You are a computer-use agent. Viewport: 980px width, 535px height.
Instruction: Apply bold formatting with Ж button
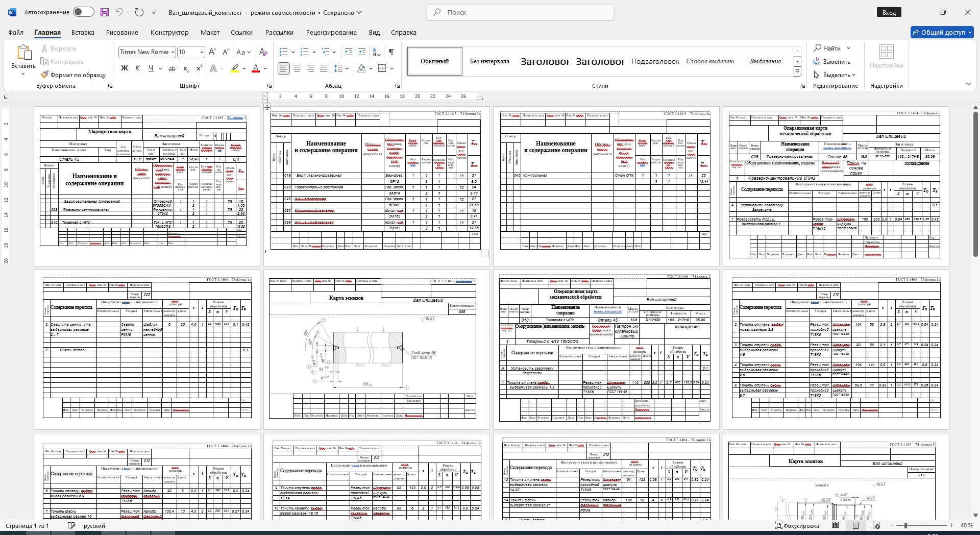click(x=124, y=68)
